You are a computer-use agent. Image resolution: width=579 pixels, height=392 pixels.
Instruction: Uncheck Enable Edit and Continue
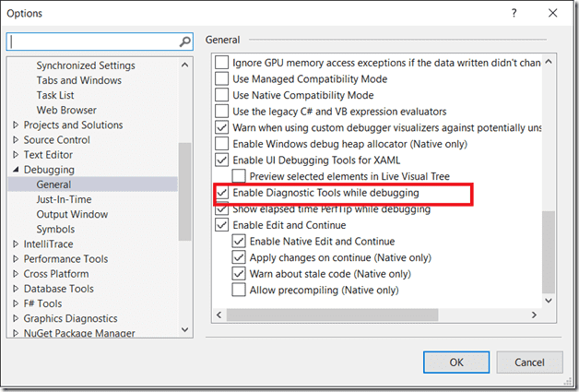tap(221, 225)
